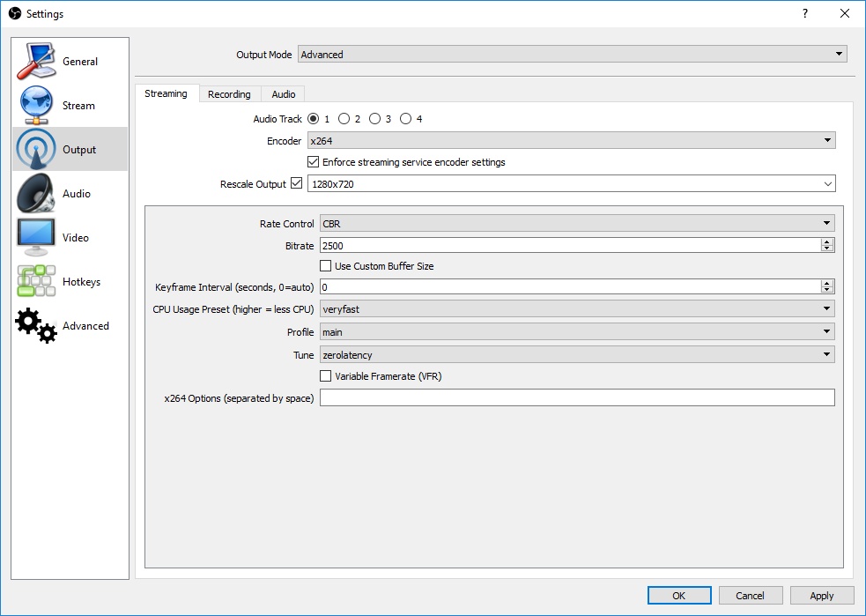Click the Cancel button
This screenshot has width=866, height=616.
(x=750, y=596)
